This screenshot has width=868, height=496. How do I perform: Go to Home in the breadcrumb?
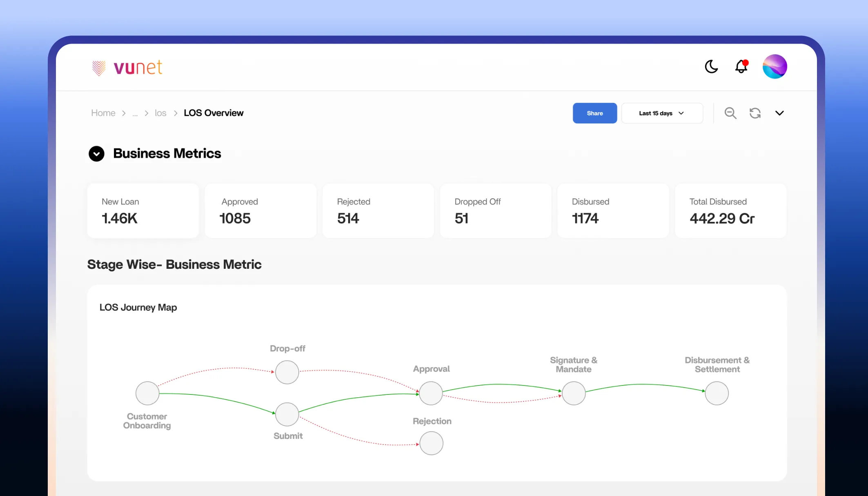click(103, 113)
